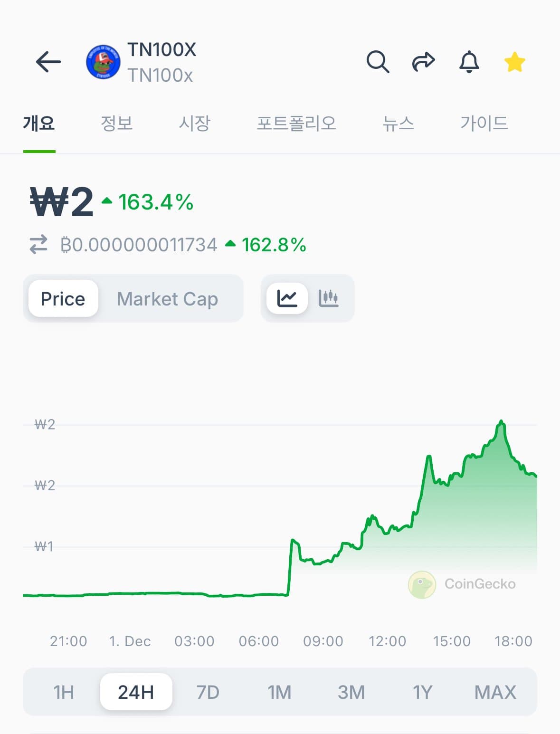Select the Price chart toggle
This screenshot has height=734, width=560.
(x=63, y=299)
